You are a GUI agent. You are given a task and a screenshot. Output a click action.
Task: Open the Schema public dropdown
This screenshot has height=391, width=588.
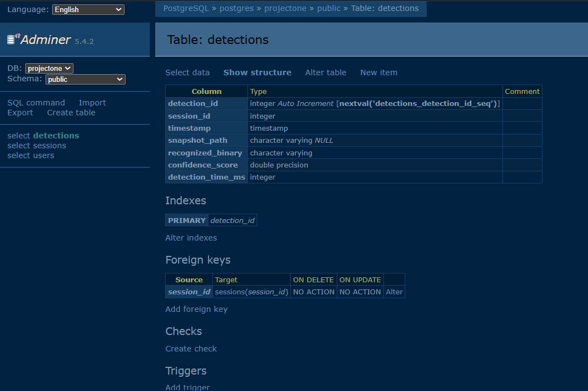click(x=86, y=79)
